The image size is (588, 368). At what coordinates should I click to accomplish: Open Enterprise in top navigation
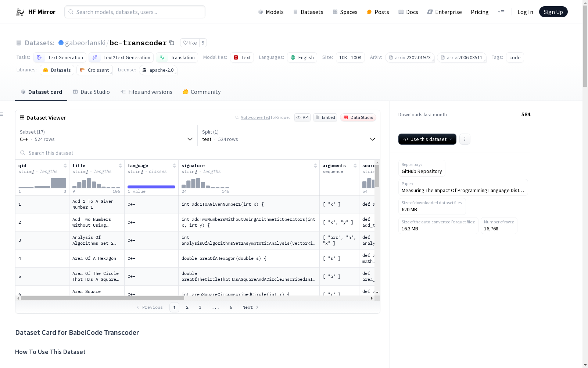[444, 12]
